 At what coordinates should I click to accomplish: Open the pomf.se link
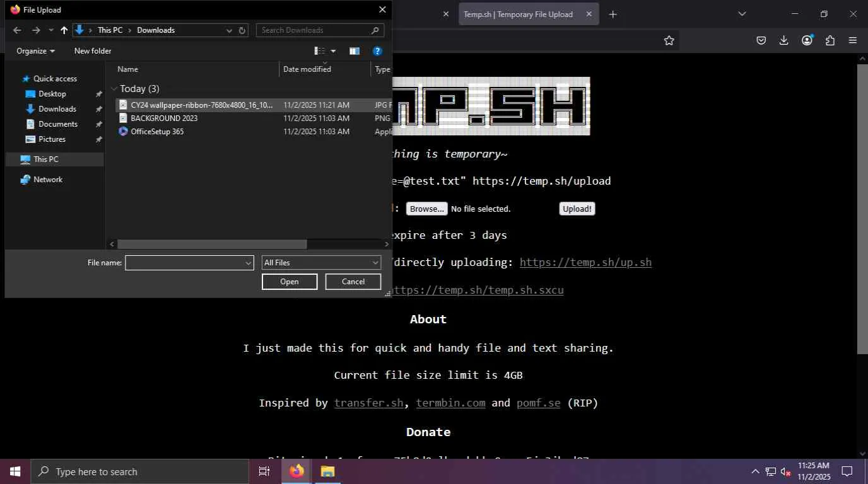point(538,403)
